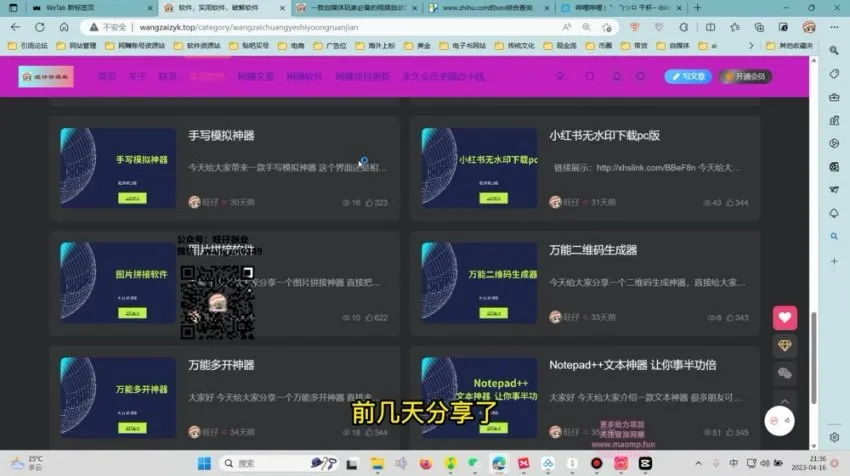
Task: Open the browser profile avatar
Action: [809, 27]
